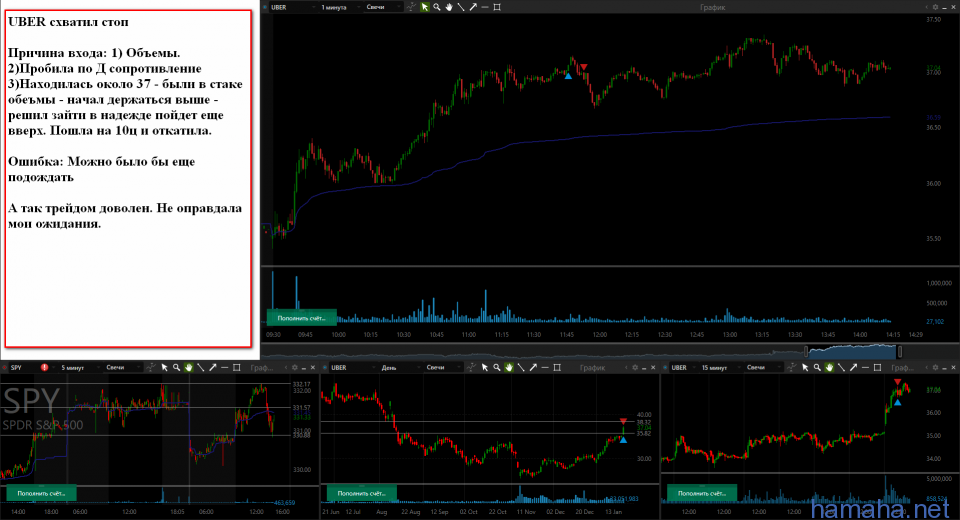Select the line drawing tool in SPY chart
Image resolution: width=960 pixels, height=520 pixels.
coord(201,367)
